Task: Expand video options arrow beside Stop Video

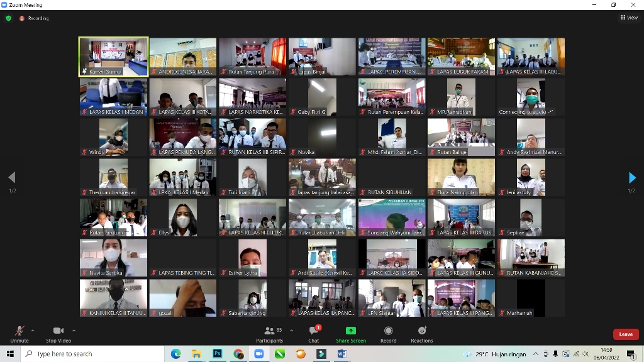Action: pos(74,331)
